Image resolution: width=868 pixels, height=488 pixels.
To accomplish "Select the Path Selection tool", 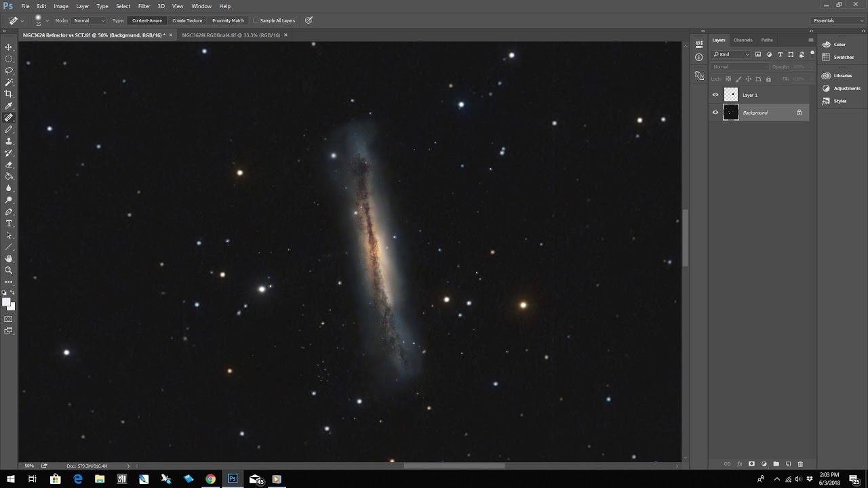I will pos(9,235).
